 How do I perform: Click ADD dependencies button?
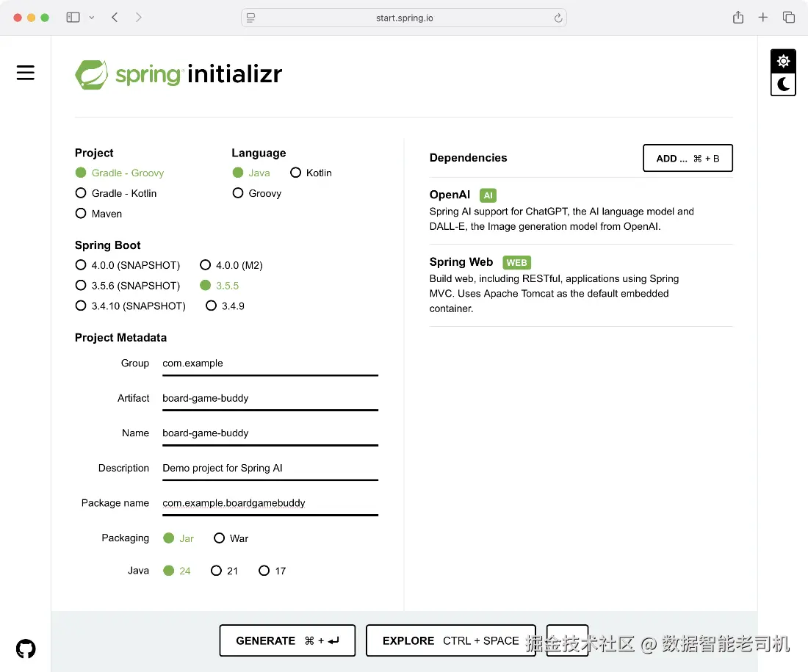pyautogui.click(x=688, y=158)
